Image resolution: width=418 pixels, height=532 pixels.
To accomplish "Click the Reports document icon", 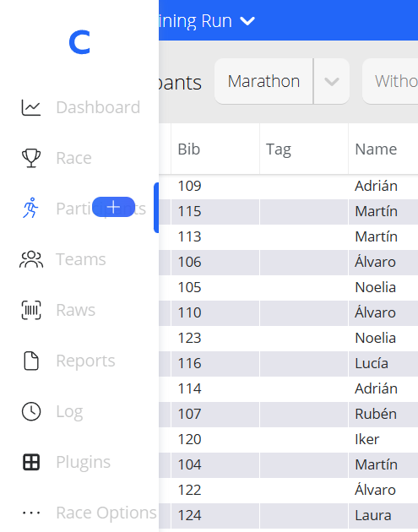I will [x=31, y=361].
